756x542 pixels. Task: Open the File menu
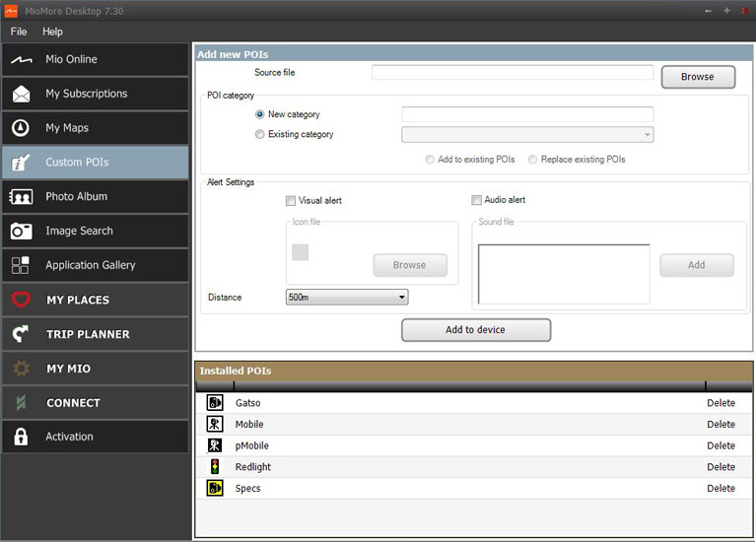click(x=19, y=32)
